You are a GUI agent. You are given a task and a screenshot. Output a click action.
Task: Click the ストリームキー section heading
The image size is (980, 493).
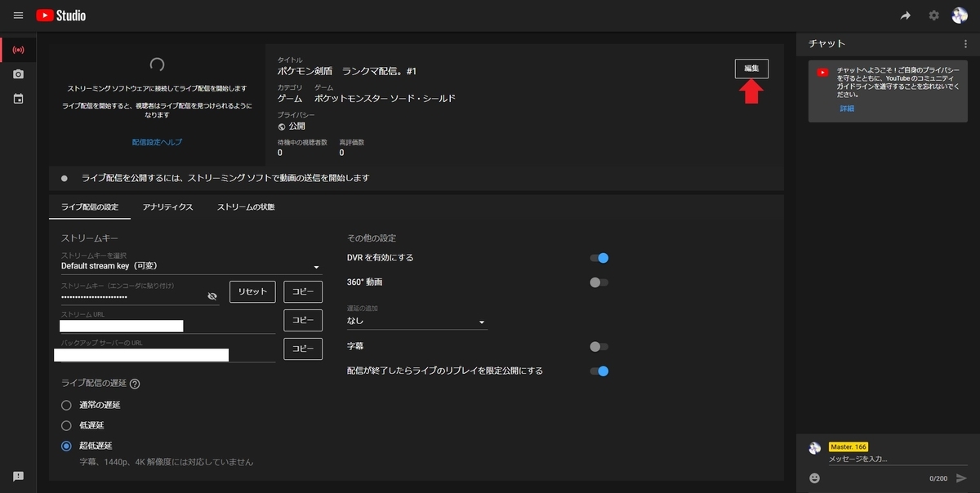click(x=90, y=238)
